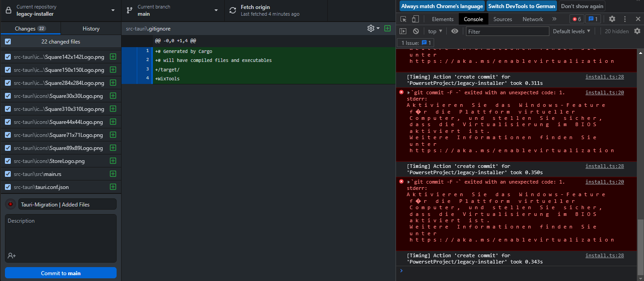Click added-file icon next to StoreLogo.png
The image size is (644, 281).
tap(113, 161)
